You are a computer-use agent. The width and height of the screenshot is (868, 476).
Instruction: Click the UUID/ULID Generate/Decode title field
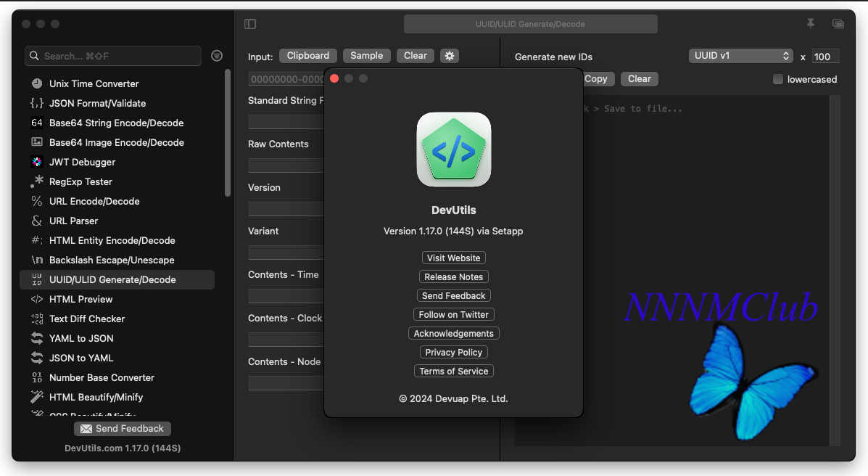click(530, 24)
